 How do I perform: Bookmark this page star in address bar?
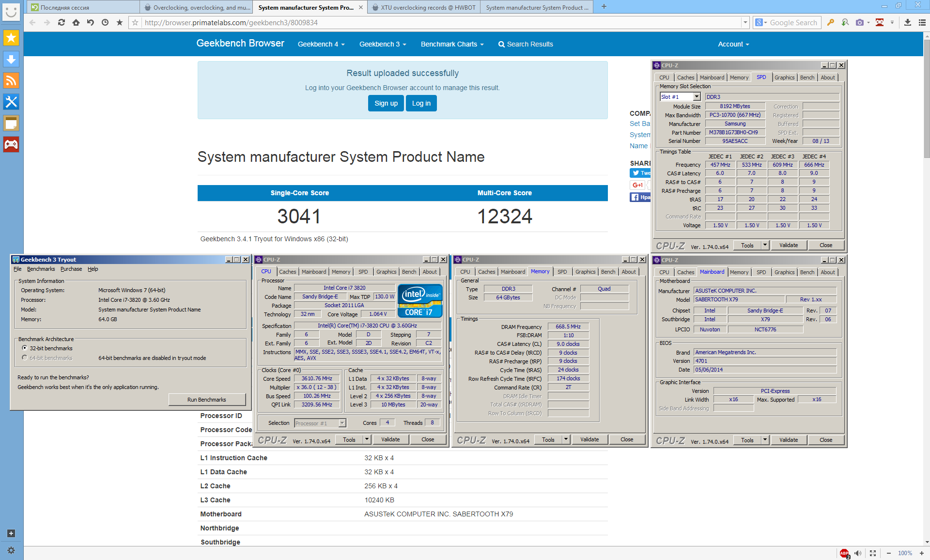pyautogui.click(x=135, y=22)
